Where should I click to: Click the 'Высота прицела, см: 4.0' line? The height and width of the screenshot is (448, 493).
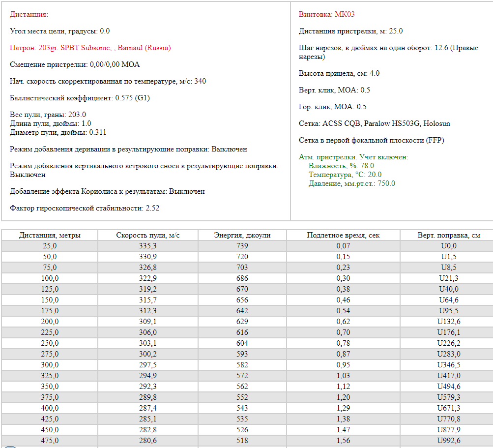339,73
